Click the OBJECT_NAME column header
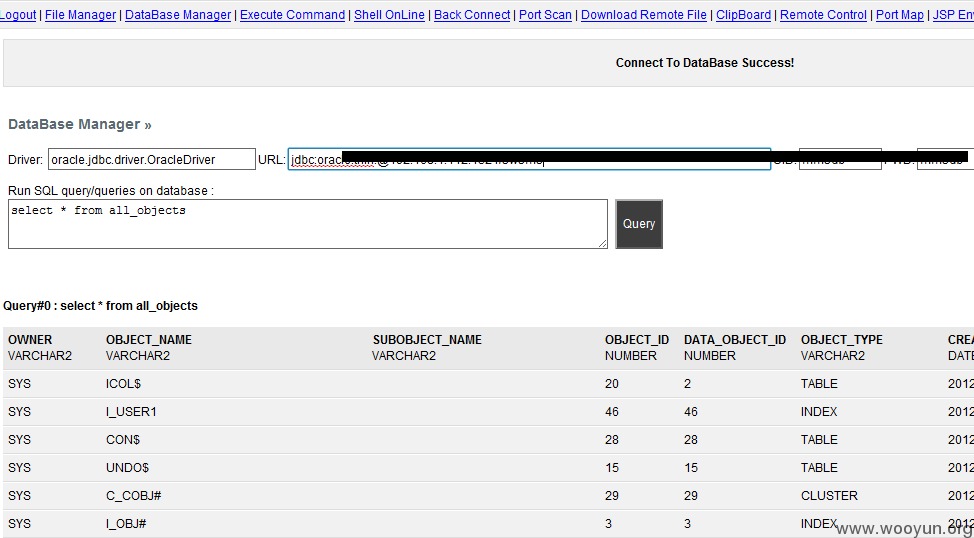 coord(148,340)
